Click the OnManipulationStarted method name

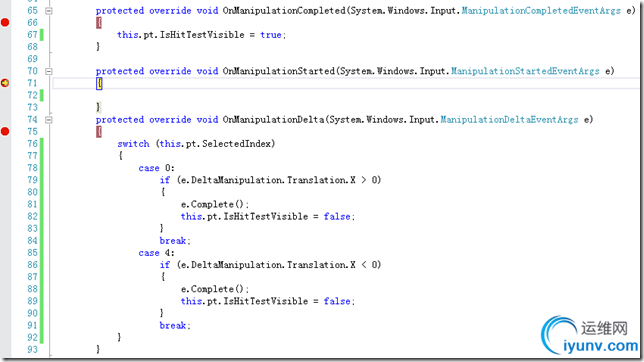tap(279, 71)
